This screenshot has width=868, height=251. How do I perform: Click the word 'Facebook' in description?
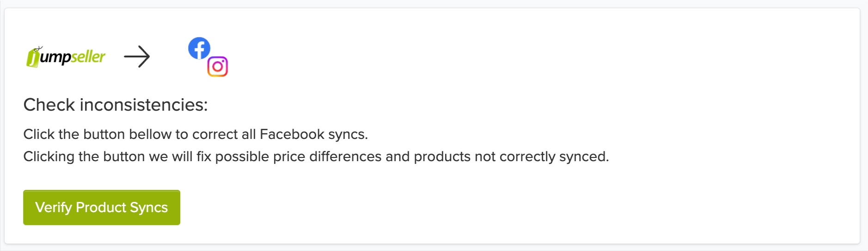[x=292, y=134]
